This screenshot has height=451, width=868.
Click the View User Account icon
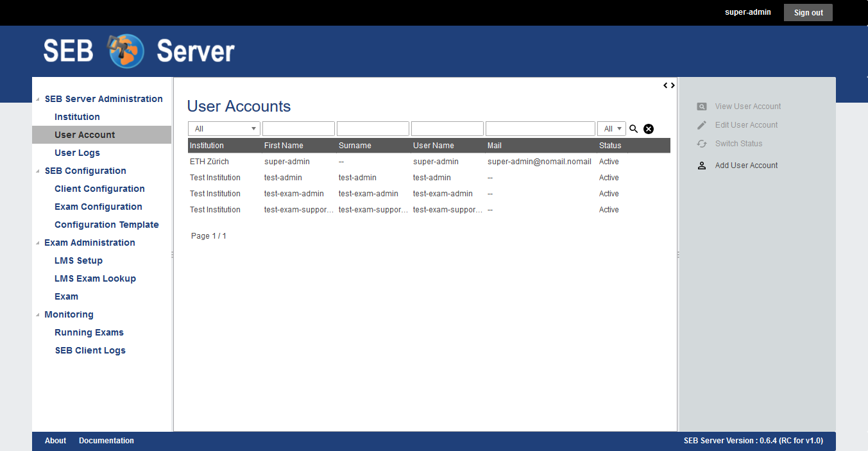702,106
